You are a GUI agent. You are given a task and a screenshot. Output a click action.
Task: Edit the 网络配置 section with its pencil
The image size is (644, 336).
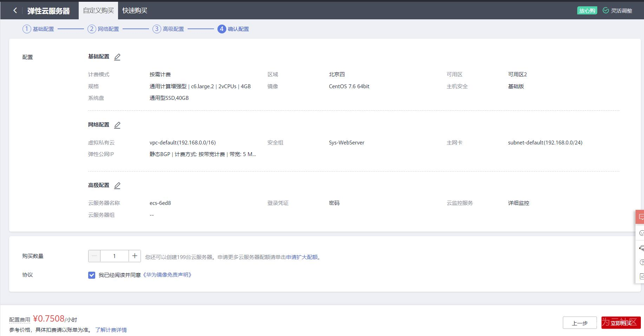pos(117,125)
